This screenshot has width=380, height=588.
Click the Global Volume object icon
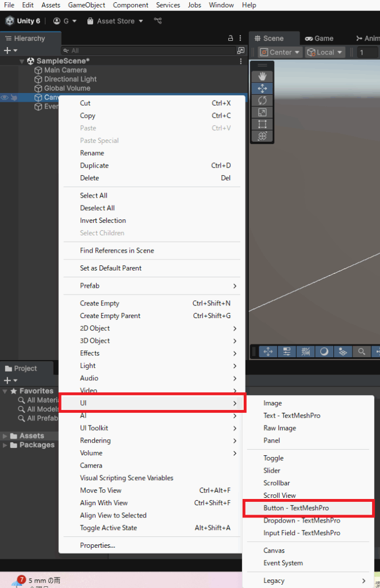click(x=39, y=88)
